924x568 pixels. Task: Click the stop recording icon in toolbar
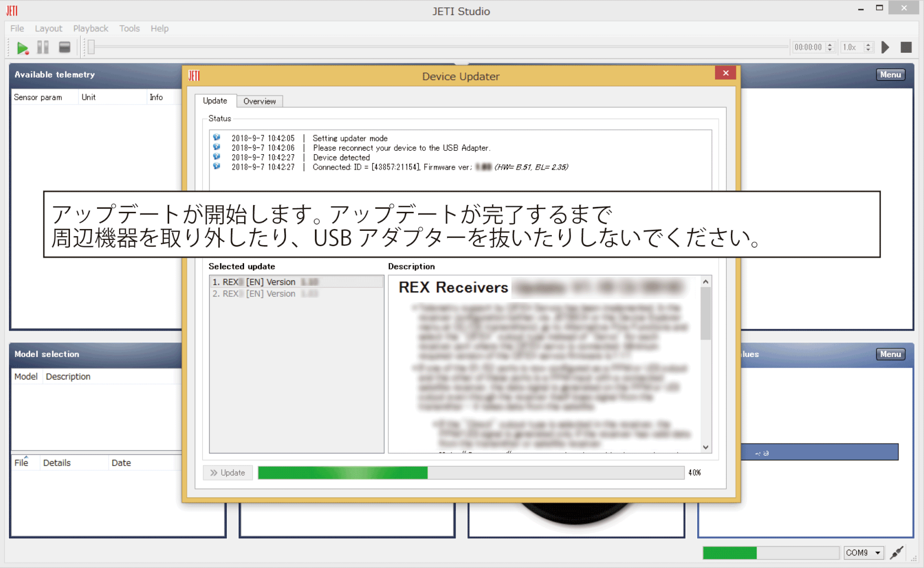point(65,47)
